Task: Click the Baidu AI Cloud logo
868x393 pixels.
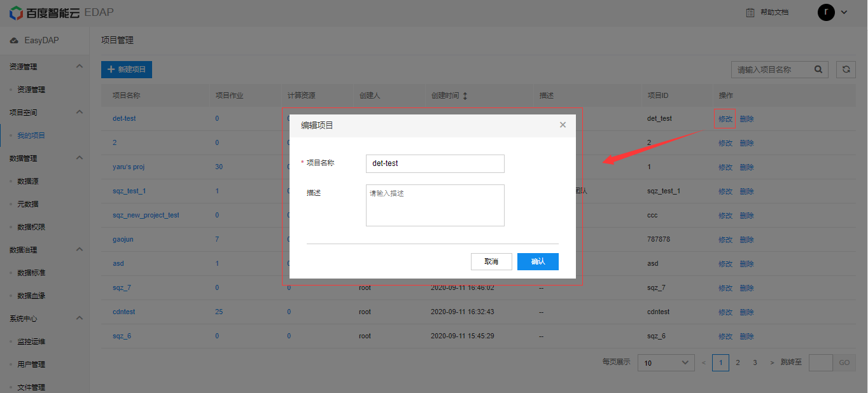Action: pos(45,12)
